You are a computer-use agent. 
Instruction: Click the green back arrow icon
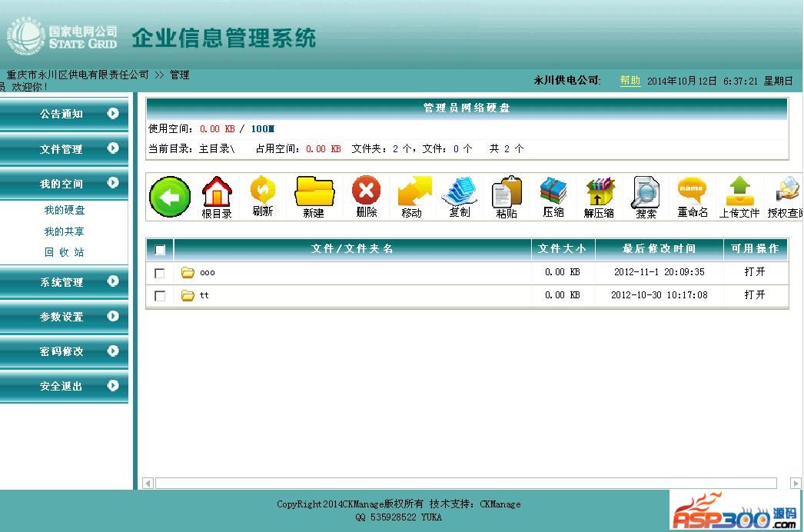(170, 197)
